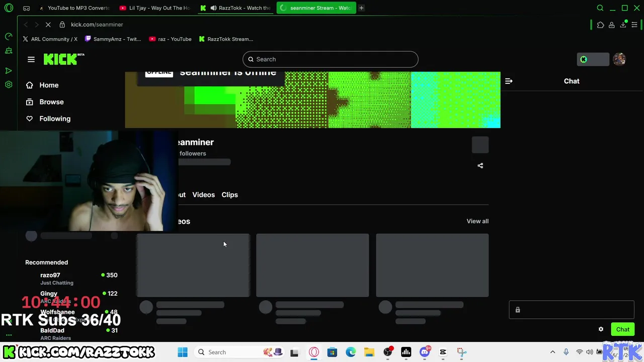The image size is (644, 362).
Task: Click the microphone tray icon
Action: pyautogui.click(x=566, y=352)
